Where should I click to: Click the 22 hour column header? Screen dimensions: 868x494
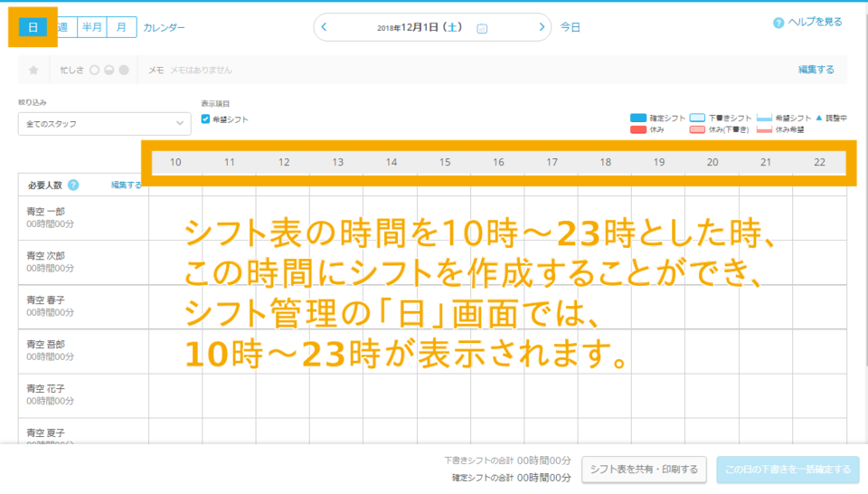pos(819,162)
